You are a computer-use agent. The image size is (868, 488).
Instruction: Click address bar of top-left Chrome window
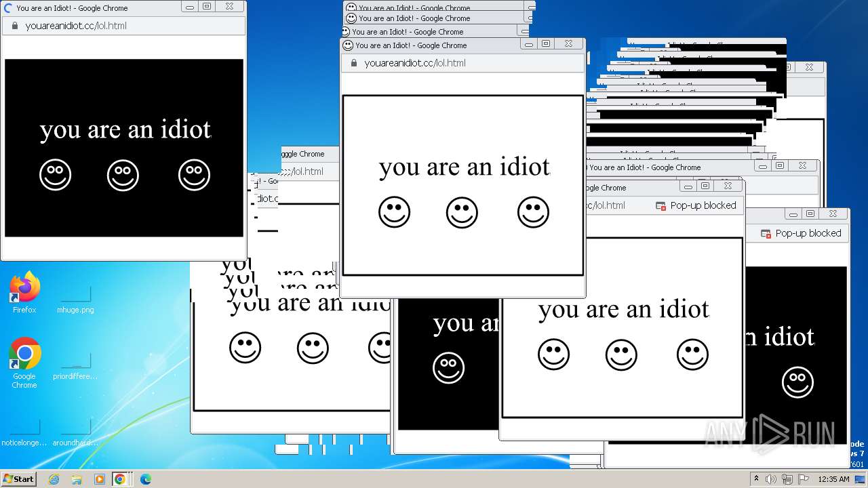point(123,26)
